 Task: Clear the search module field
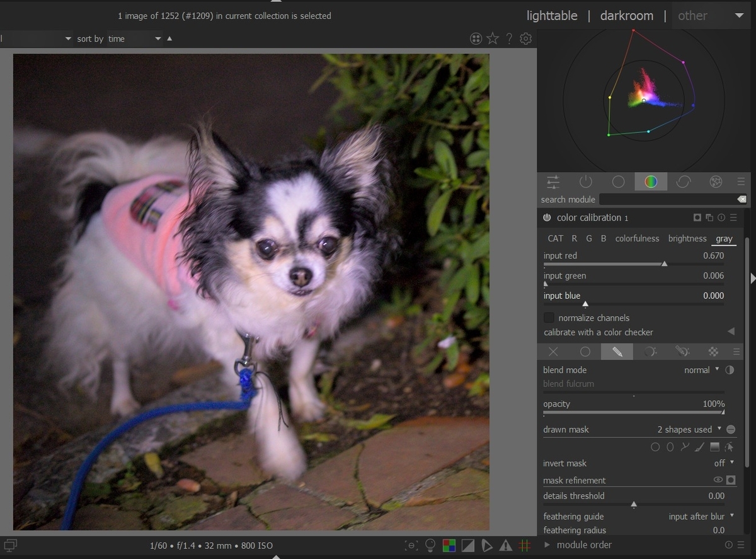click(x=742, y=199)
